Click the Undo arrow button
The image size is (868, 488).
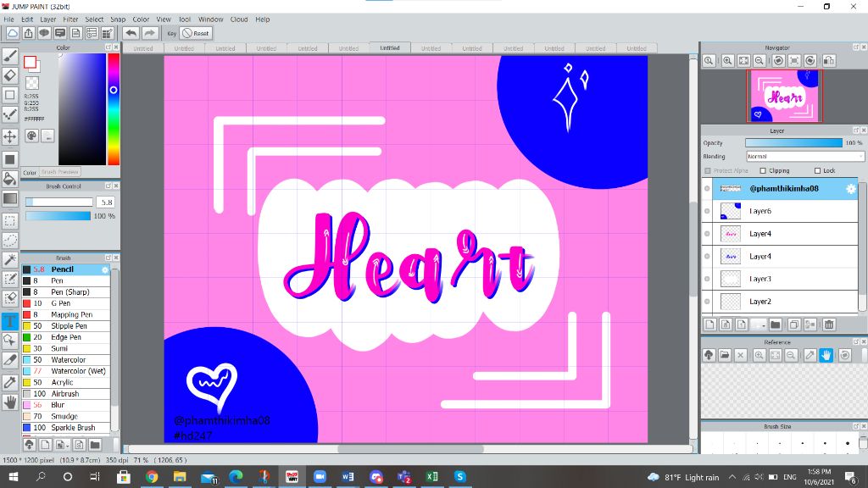tap(131, 33)
